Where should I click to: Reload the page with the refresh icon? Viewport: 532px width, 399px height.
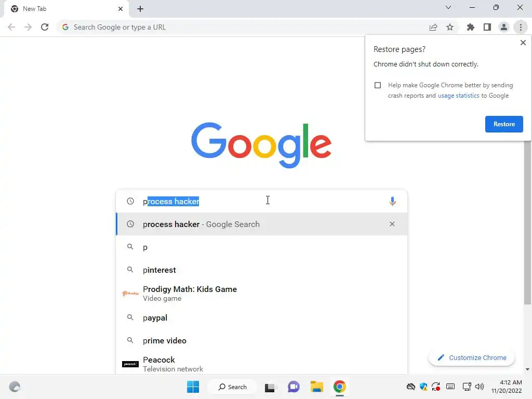[45, 27]
